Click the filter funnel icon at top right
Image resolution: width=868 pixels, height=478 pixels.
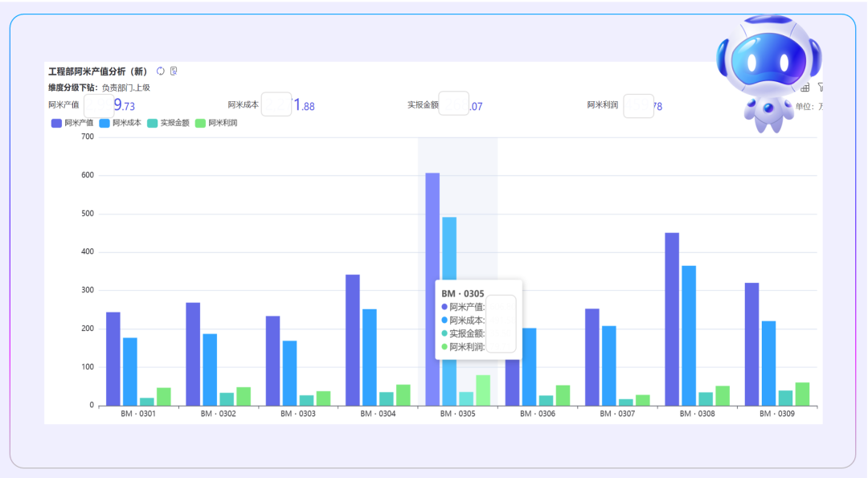coord(820,87)
